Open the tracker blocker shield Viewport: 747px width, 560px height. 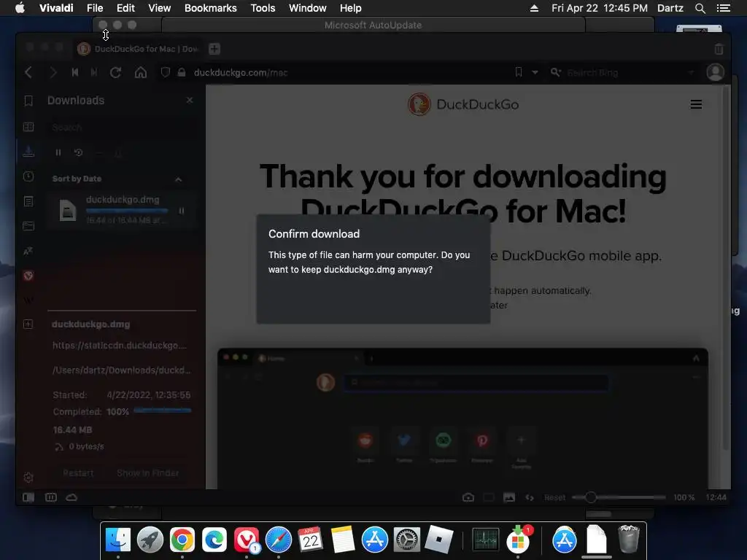(x=166, y=72)
